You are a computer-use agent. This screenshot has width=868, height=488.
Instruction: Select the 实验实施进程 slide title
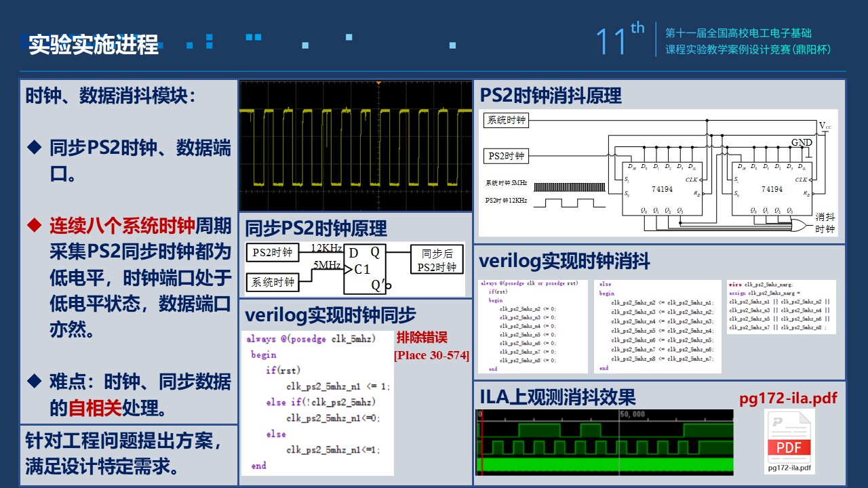tap(94, 45)
